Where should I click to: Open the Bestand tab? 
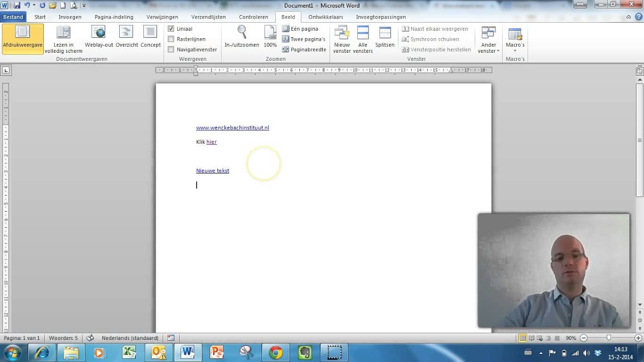pyautogui.click(x=13, y=17)
